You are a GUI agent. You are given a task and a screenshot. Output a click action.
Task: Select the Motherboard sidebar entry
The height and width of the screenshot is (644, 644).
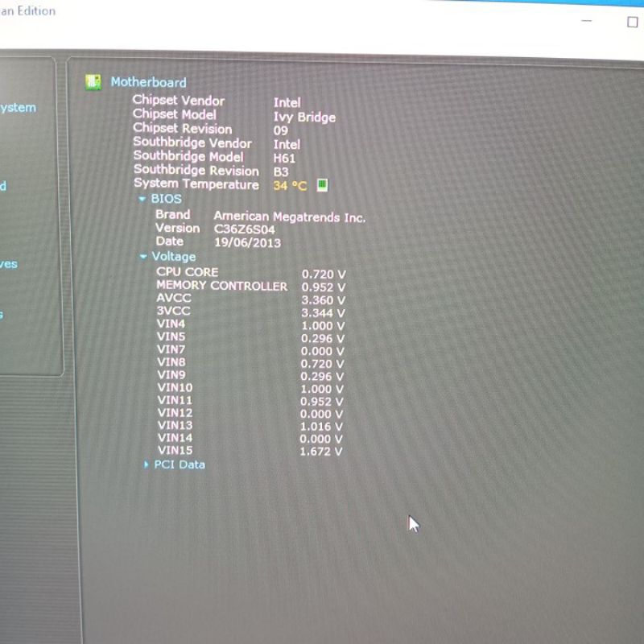[3, 186]
